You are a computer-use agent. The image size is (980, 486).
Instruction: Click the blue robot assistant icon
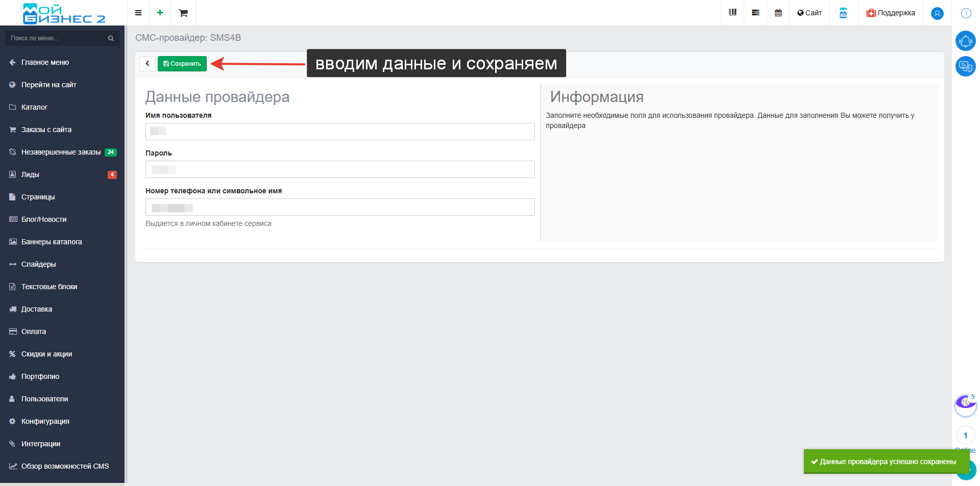pyautogui.click(x=843, y=13)
